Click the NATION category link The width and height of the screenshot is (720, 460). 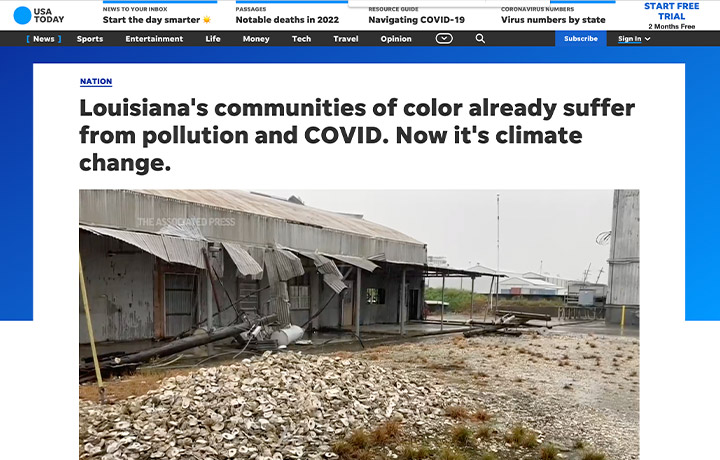pyautogui.click(x=96, y=81)
